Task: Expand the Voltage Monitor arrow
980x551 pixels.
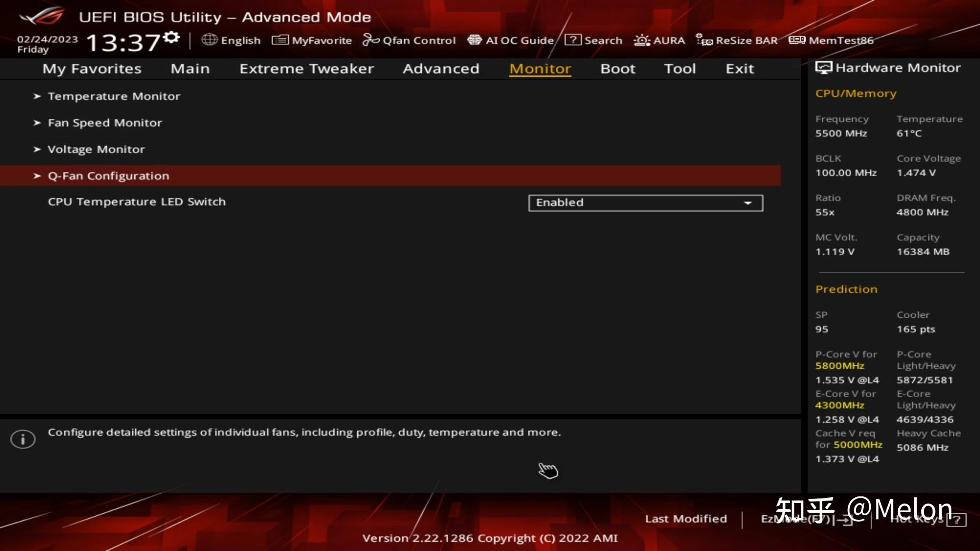Action: [37, 149]
